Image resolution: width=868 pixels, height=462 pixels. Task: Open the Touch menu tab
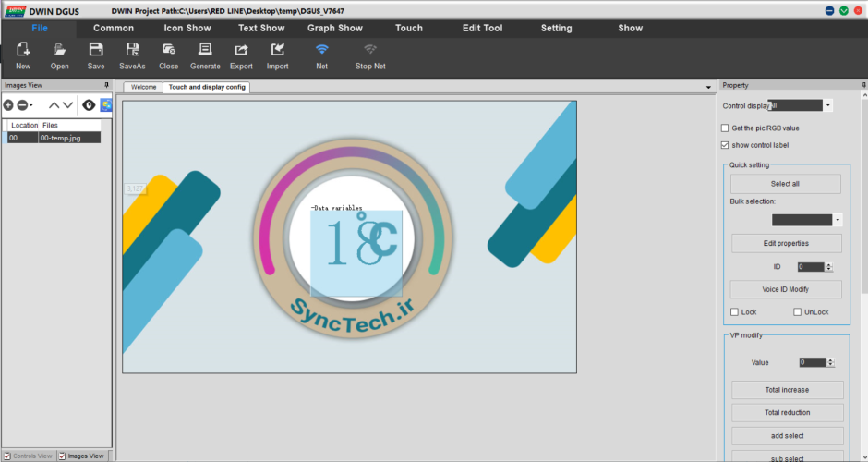click(x=408, y=28)
